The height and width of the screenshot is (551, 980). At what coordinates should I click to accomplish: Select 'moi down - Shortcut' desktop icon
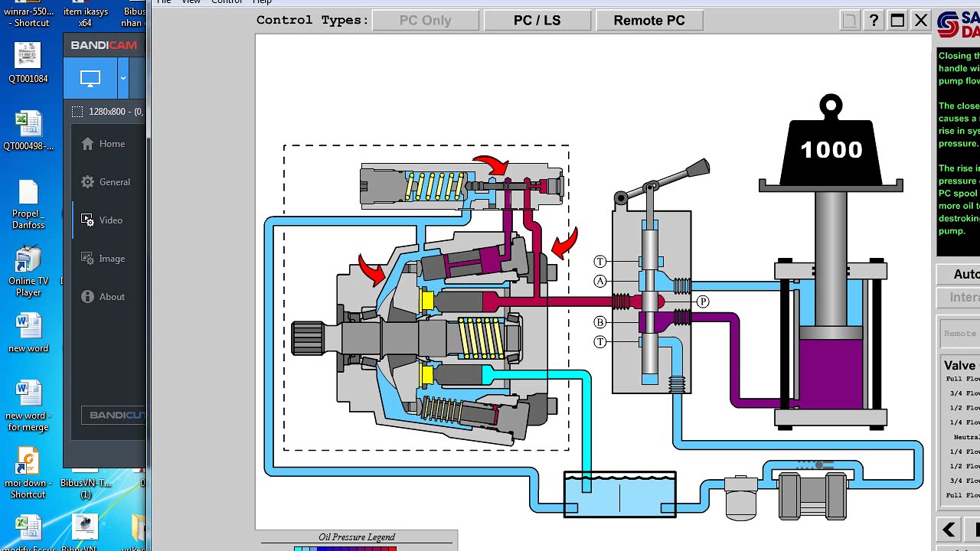28,474
